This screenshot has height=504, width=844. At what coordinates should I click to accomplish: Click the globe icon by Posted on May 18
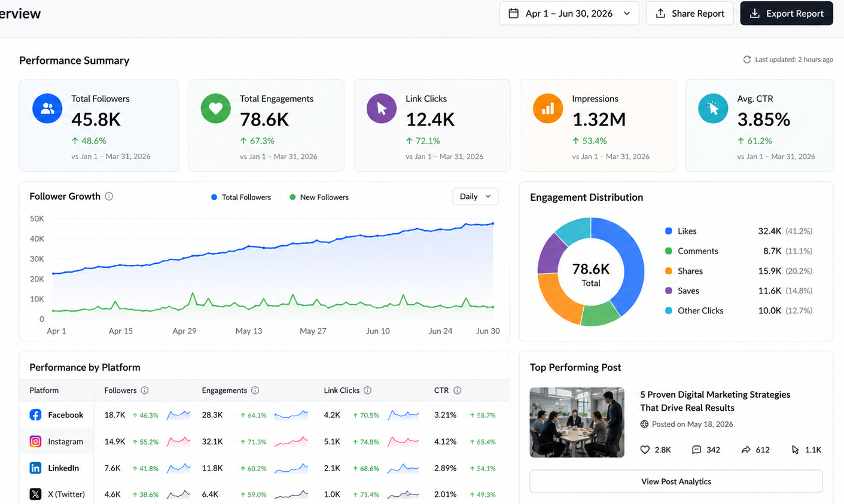(644, 424)
